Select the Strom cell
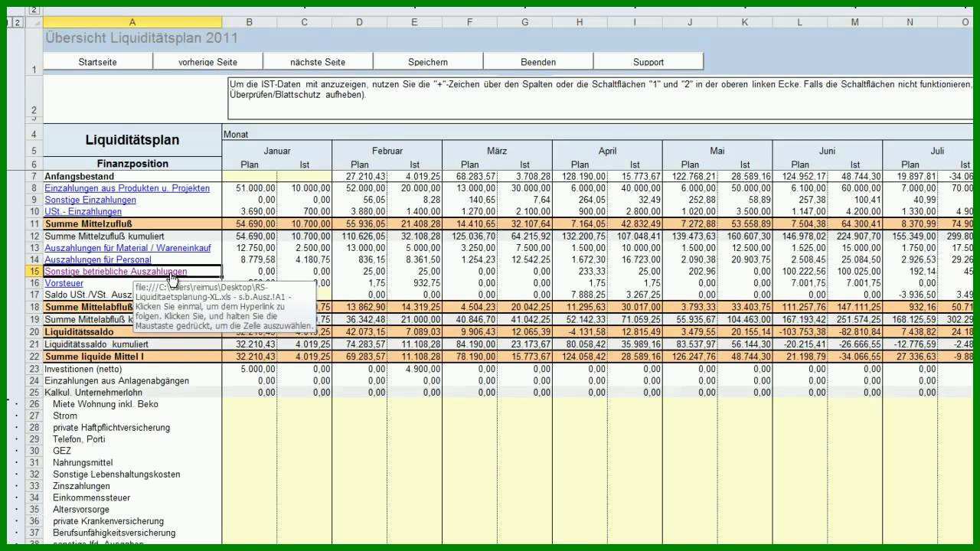The height and width of the screenshot is (551, 980). pyautogui.click(x=132, y=416)
